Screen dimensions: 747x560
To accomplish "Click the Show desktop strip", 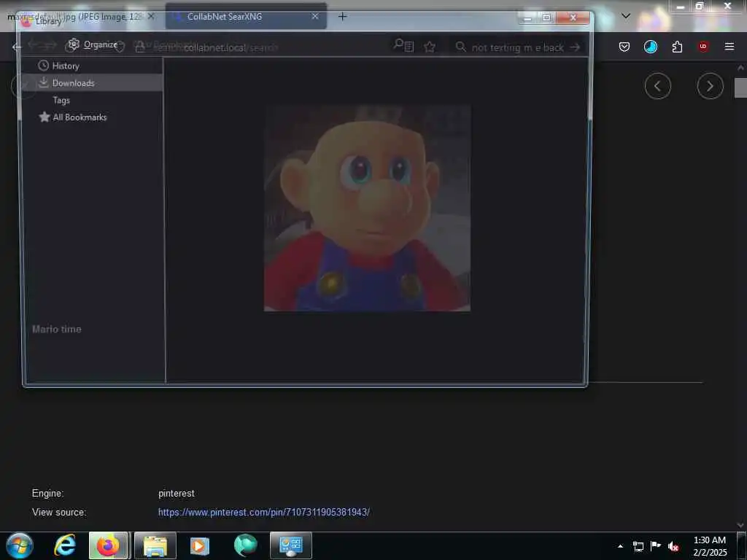I will tap(741, 546).
